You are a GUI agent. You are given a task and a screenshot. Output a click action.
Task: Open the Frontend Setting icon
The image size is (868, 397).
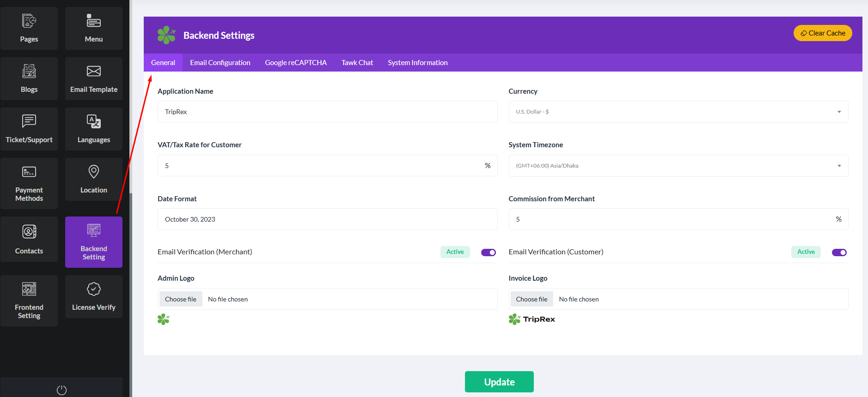(x=29, y=289)
